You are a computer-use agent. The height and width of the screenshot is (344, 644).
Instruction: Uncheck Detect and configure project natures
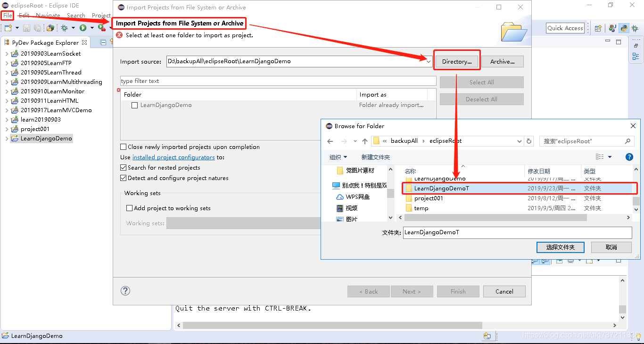click(x=124, y=178)
